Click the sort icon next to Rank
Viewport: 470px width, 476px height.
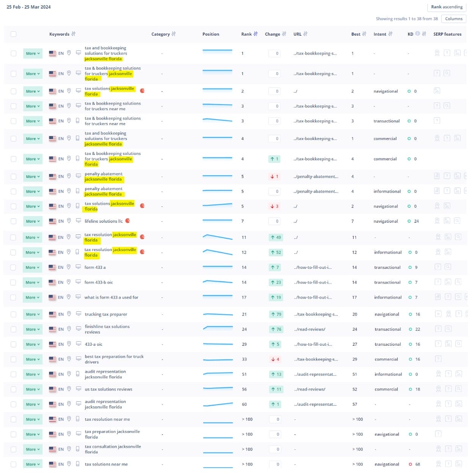255,34
